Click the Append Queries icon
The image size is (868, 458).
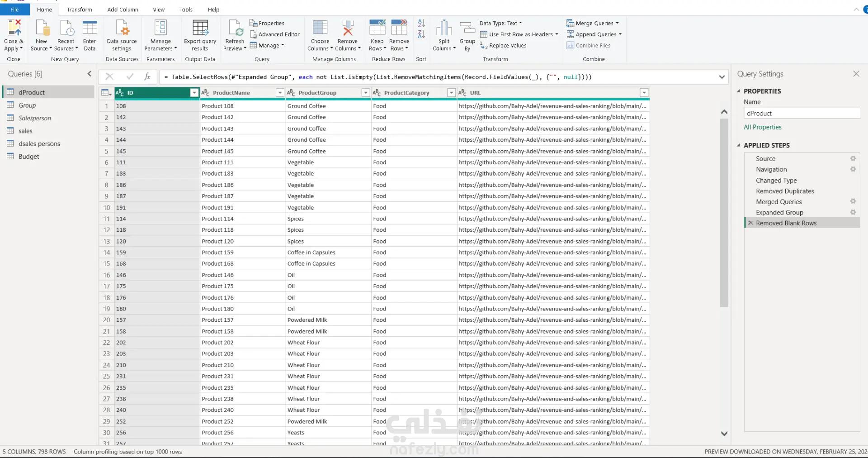571,34
